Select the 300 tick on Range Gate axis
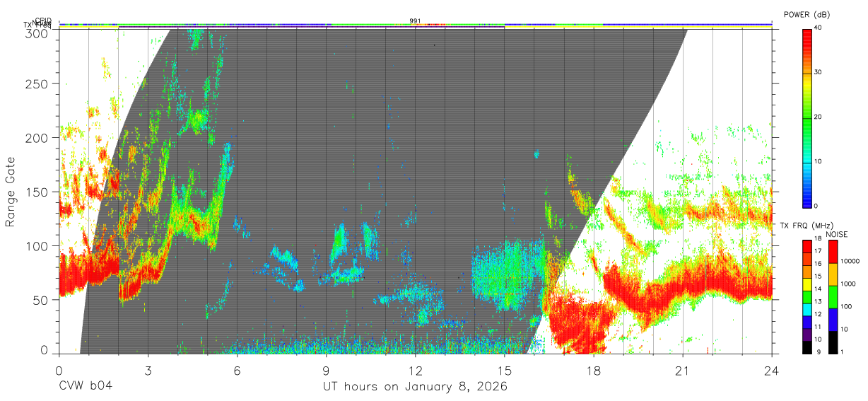 click(x=37, y=33)
